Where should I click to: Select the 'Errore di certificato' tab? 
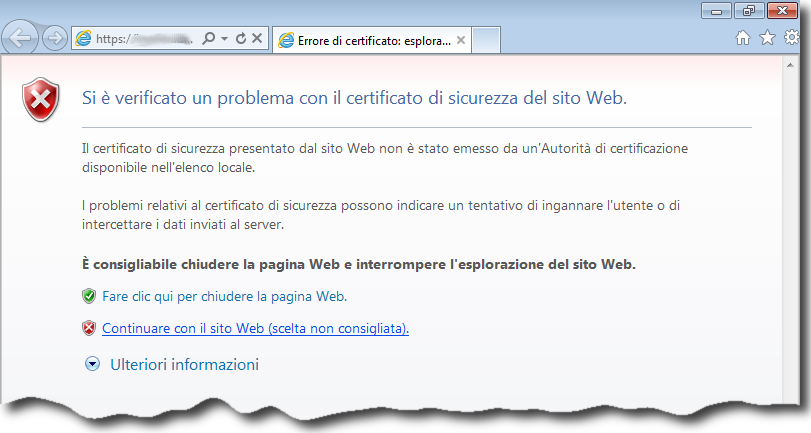click(365, 40)
